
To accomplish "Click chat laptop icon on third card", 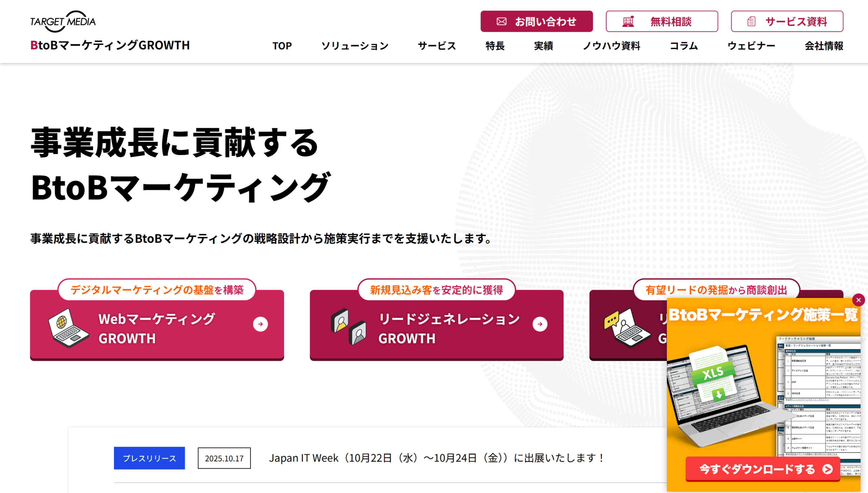I will click(627, 327).
